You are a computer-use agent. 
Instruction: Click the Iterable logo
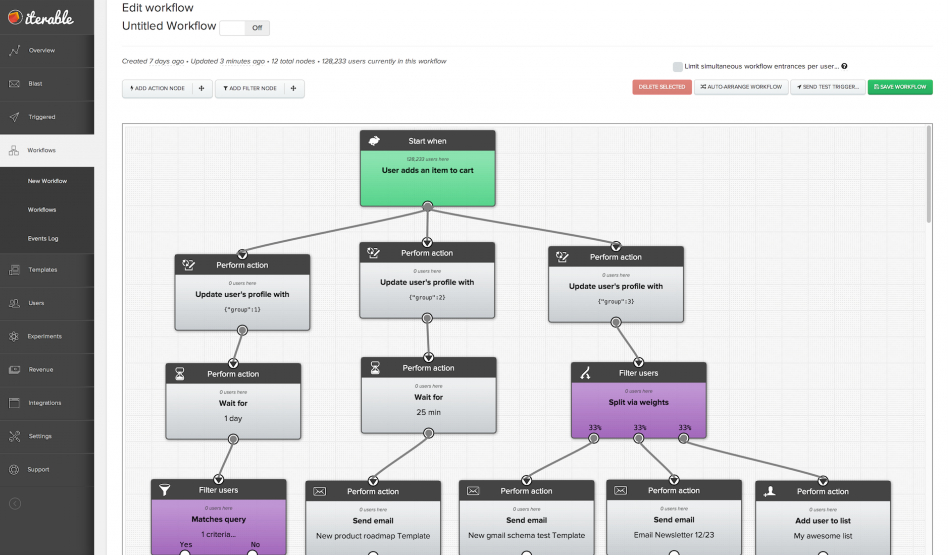click(x=41, y=18)
